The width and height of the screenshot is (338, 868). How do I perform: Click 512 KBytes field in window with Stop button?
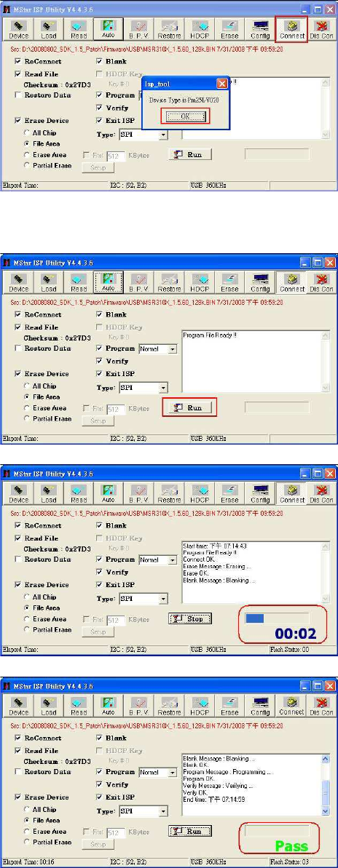tap(115, 619)
